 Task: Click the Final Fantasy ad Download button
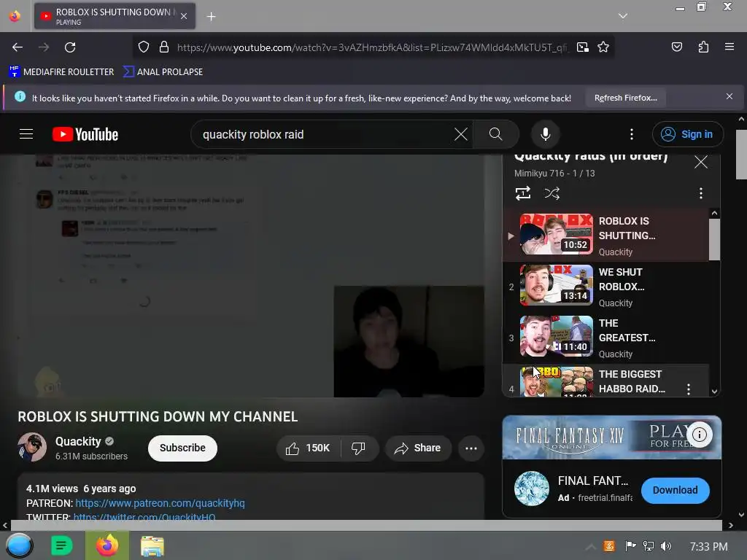675,490
